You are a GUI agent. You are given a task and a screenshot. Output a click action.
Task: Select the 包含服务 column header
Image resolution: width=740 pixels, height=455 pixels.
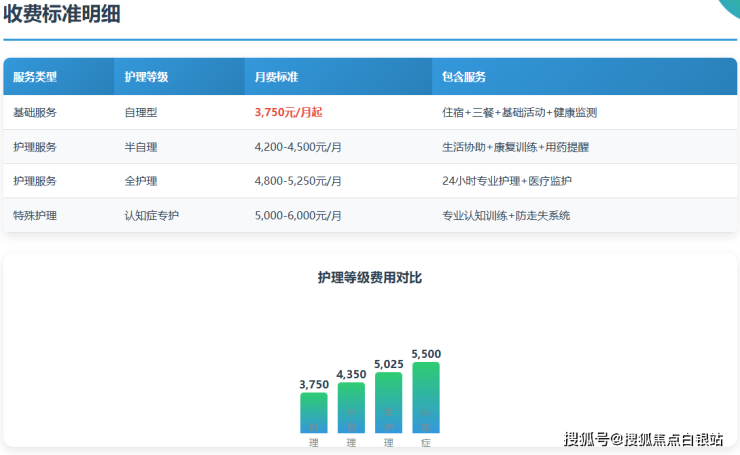point(464,77)
